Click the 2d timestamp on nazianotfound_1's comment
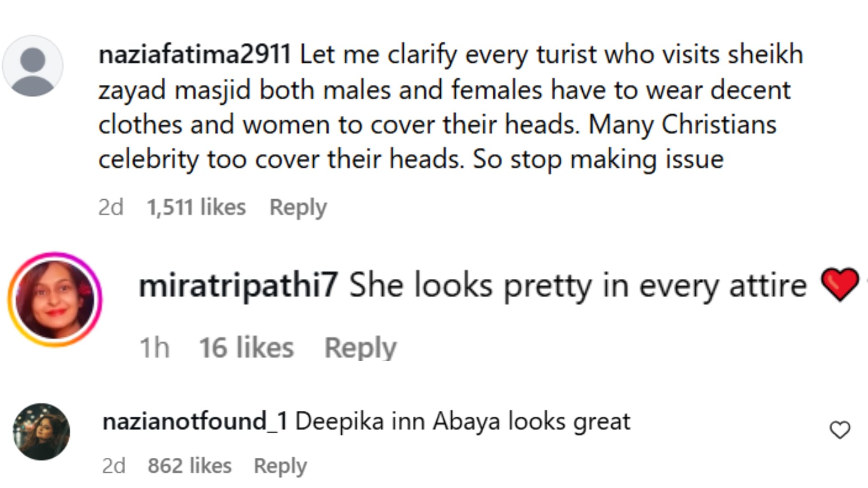This screenshot has height=488, width=868. click(114, 465)
